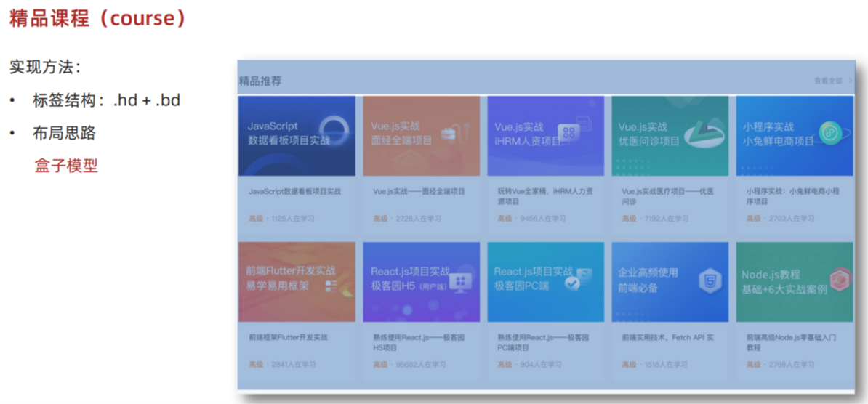Click the round green icon on 小兔鲜电商项目 banner
The image size is (868, 404).
pyautogui.click(x=829, y=134)
